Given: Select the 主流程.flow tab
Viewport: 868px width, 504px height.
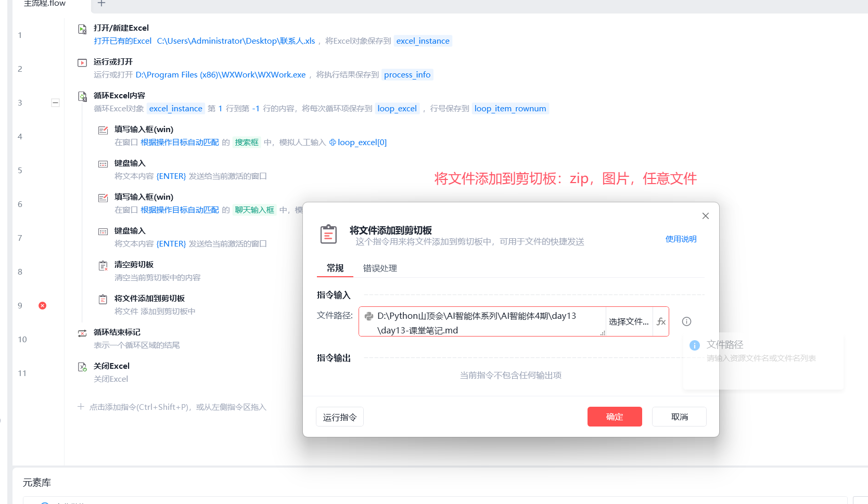Looking at the screenshot, I should tap(45, 4).
